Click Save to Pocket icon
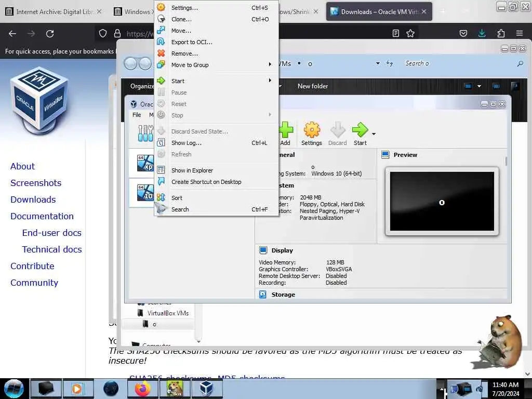The height and width of the screenshot is (399, 532). [x=463, y=33]
